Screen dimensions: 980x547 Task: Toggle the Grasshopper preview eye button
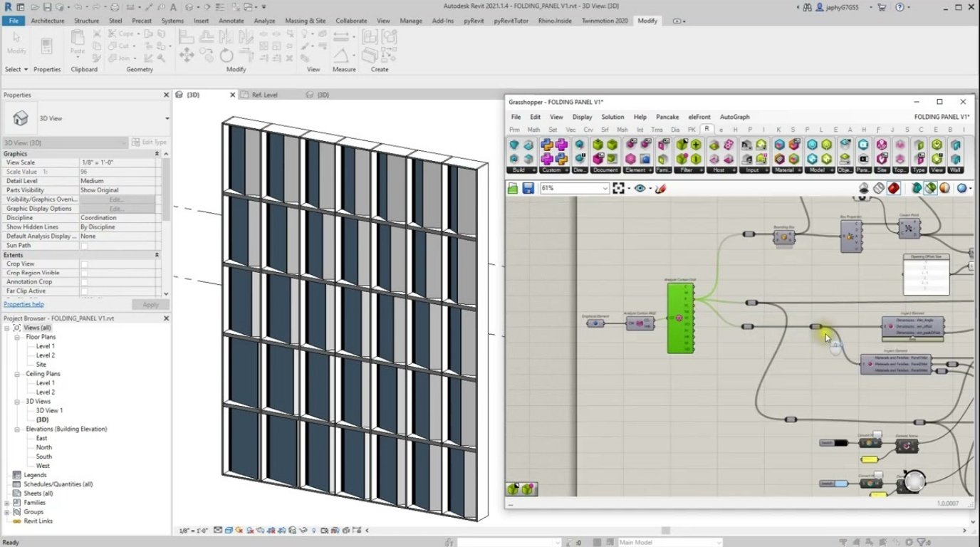point(640,188)
